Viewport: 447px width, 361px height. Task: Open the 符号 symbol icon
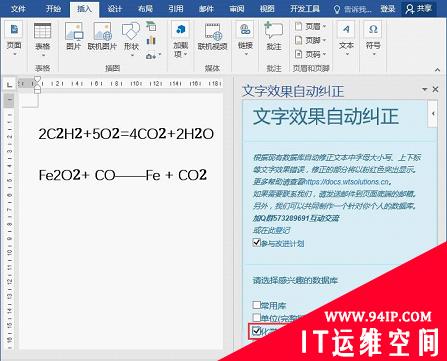coord(373,38)
